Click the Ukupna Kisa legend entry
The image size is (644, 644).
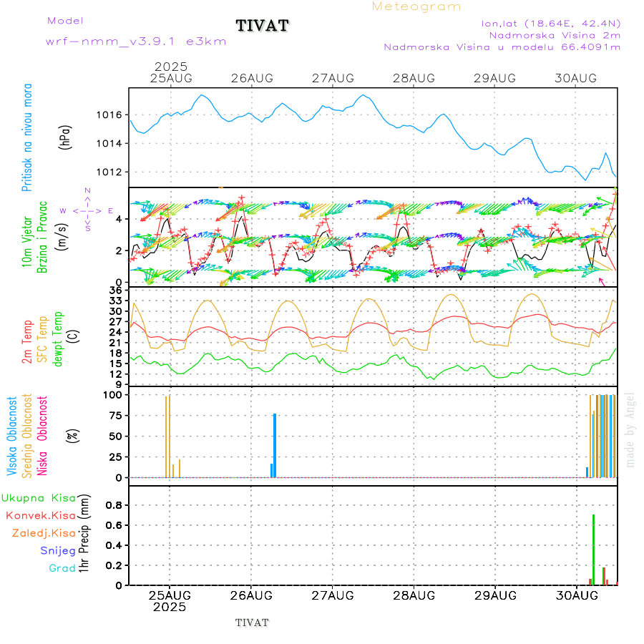[x=39, y=497]
